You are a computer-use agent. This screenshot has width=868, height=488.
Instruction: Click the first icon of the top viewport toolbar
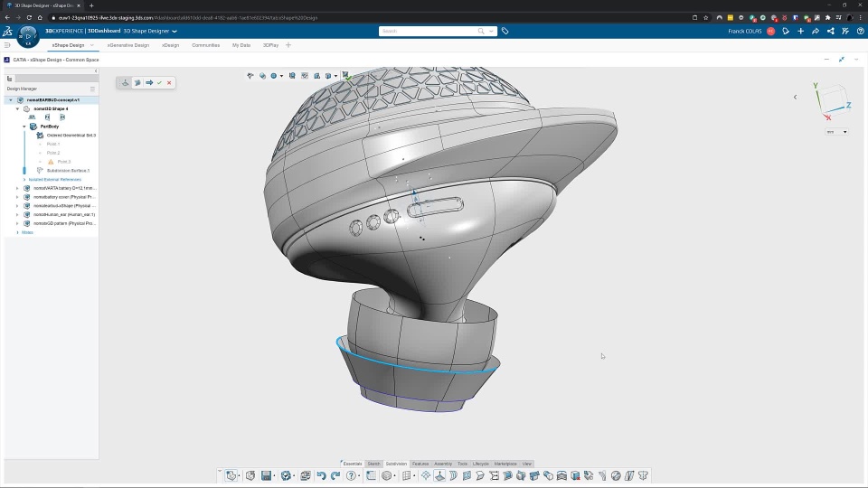250,76
